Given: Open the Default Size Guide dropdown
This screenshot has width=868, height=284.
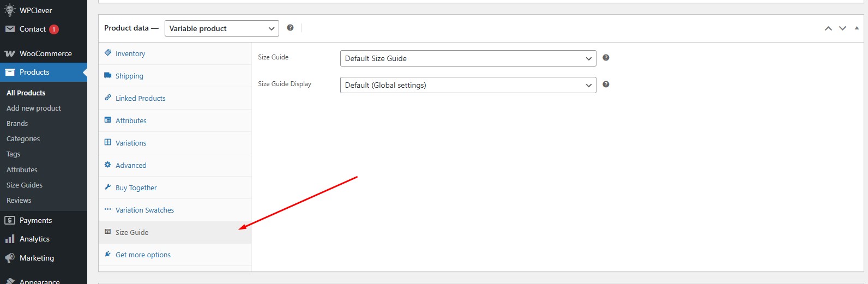Looking at the screenshot, I should point(468,58).
